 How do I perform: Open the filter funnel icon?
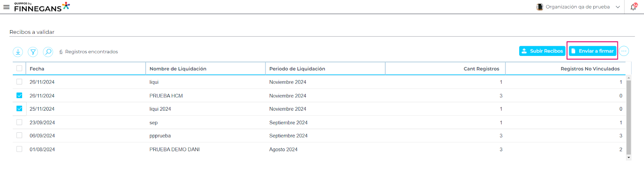[33, 52]
